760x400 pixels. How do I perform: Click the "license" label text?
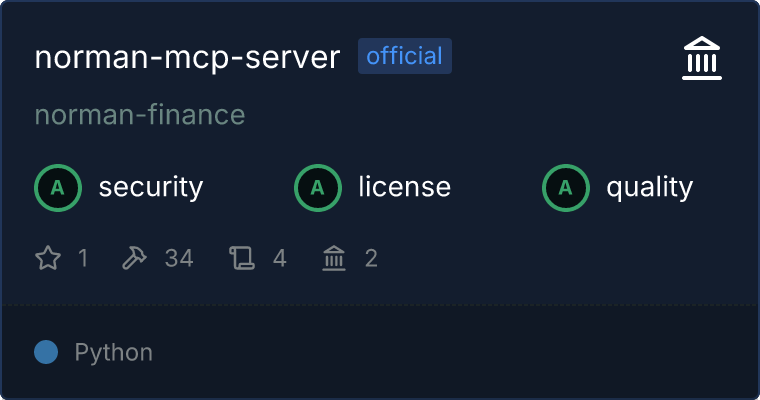coord(404,187)
